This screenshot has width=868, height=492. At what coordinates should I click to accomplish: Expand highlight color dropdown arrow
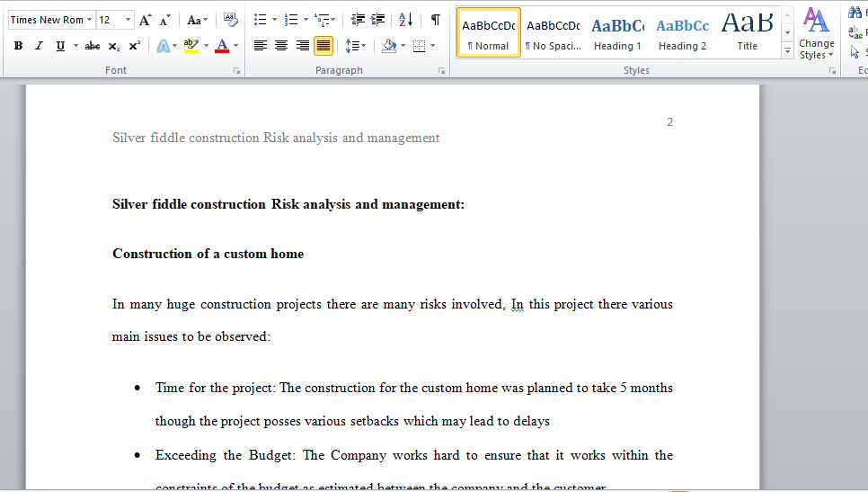coord(206,46)
